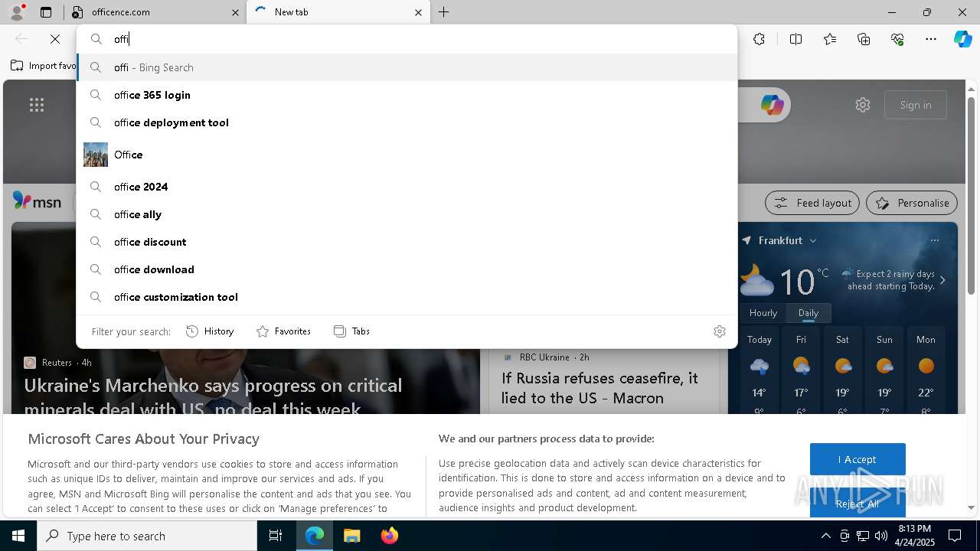Image resolution: width=980 pixels, height=551 pixels.
Task: Open the Macron ceasefire headline
Action: point(599,388)
